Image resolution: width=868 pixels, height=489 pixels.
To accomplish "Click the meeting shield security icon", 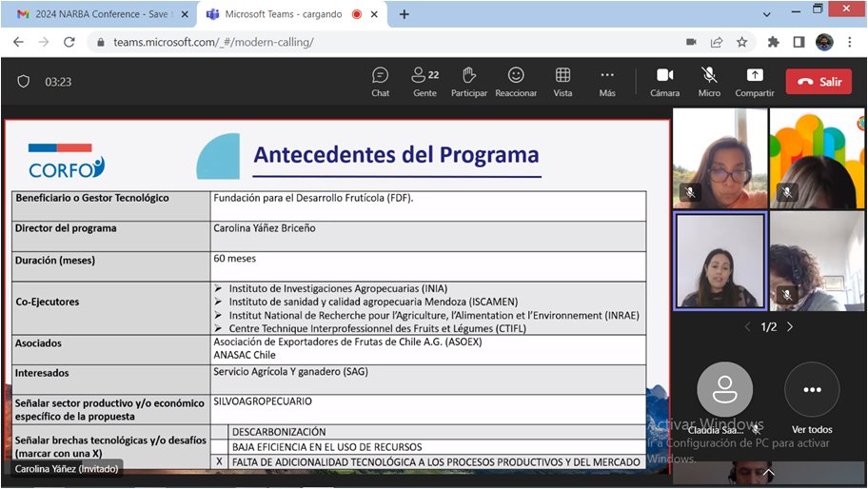I will 23,82.
